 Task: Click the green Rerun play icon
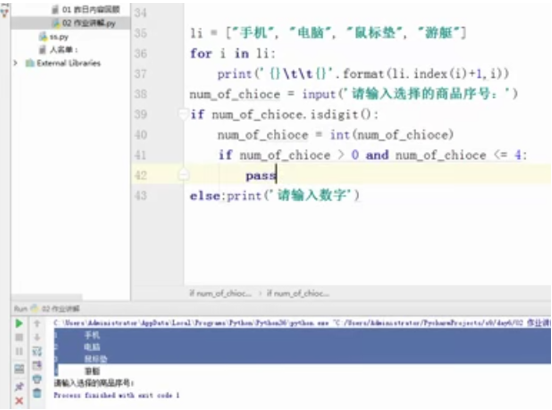tap(19, 323)
